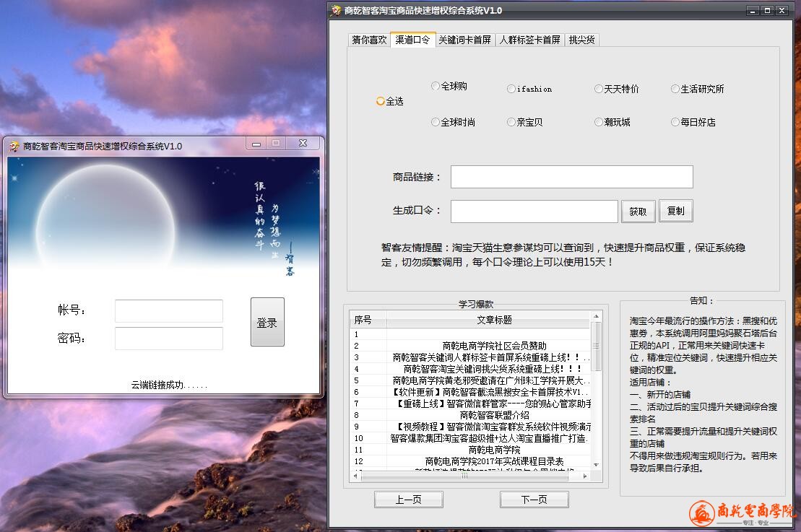
Task: Go to previous page with 上一页
Action: [409, 500]
